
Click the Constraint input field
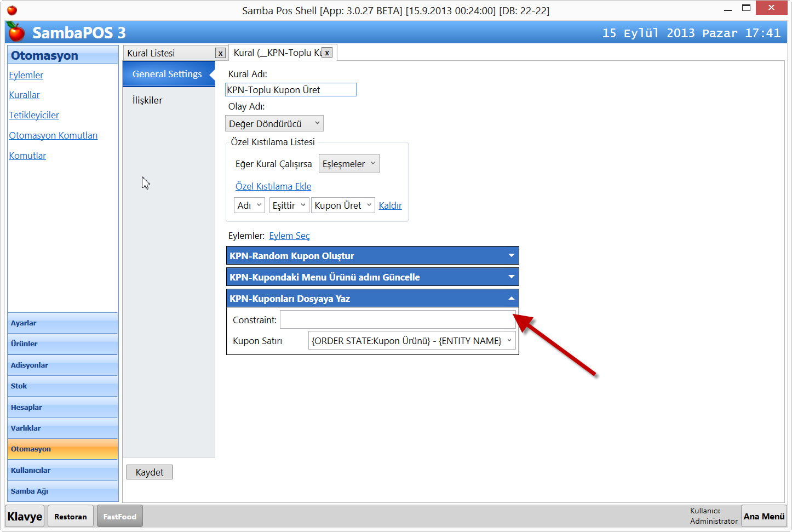point(397,320)
